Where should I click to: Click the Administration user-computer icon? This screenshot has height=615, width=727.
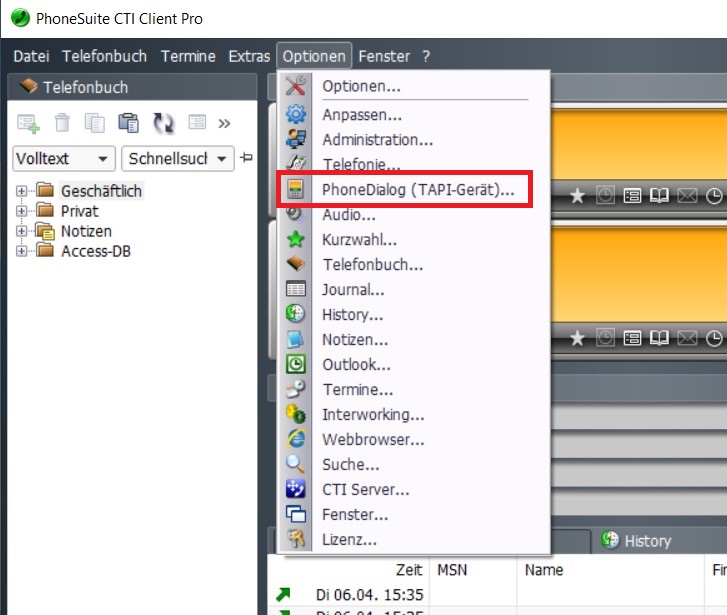(x=295, y=139)
